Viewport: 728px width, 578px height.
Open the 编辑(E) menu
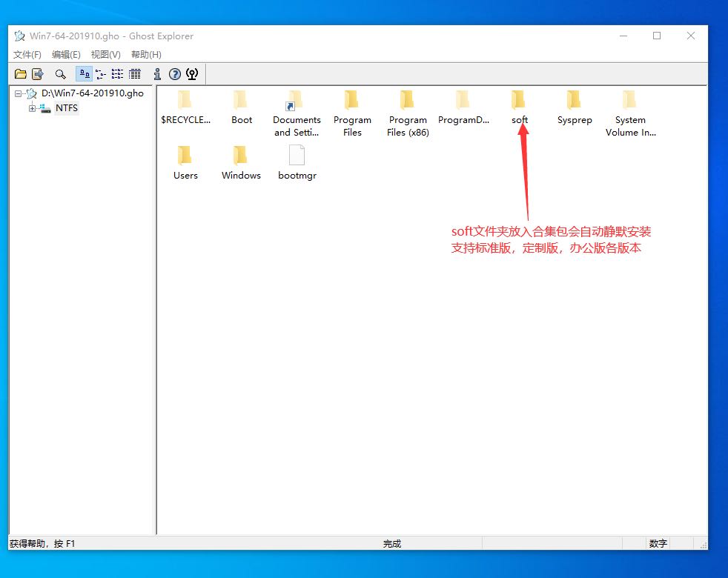[66, 55]
